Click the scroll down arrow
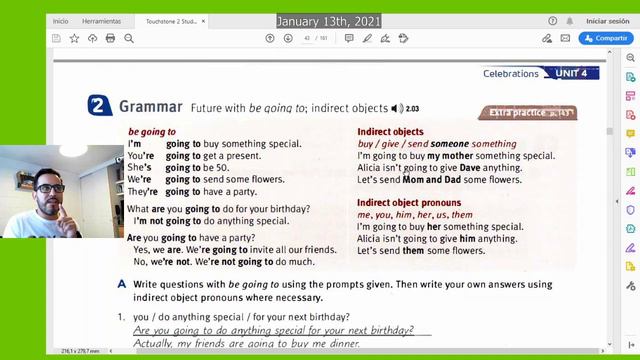 (610, 344)
